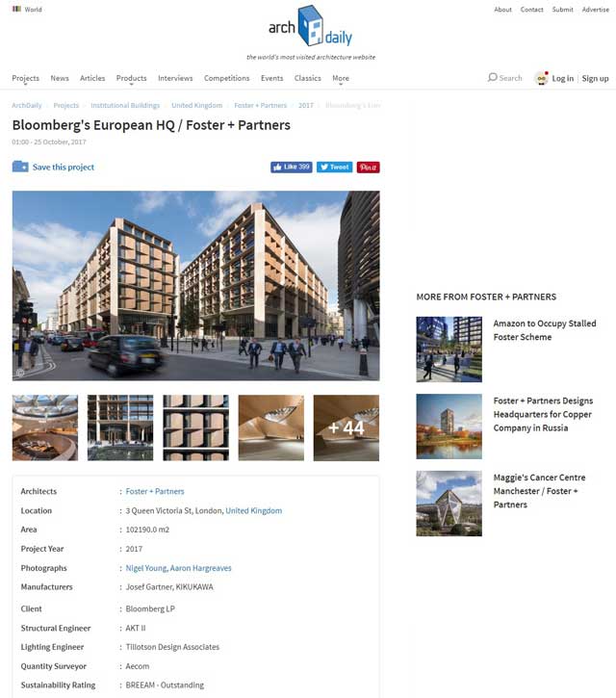Open the World region flag icon
Screen dimensions: 616x698
16,9
